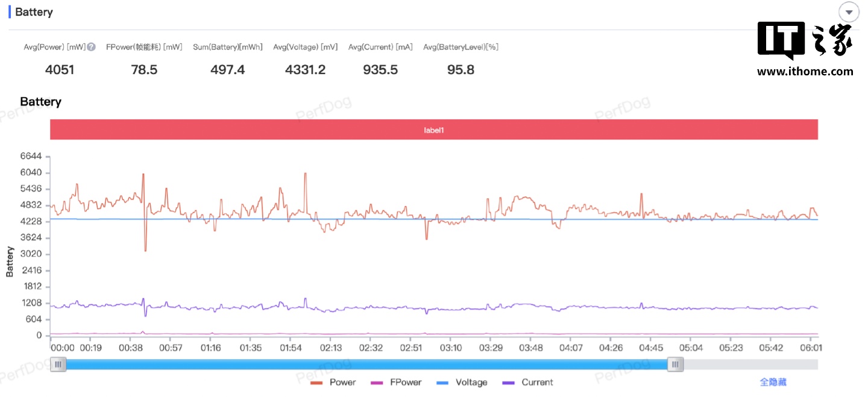This screenshot has height=397, width=868.
Task: Click the right handle of the range slider
Action: coord(675,364)
